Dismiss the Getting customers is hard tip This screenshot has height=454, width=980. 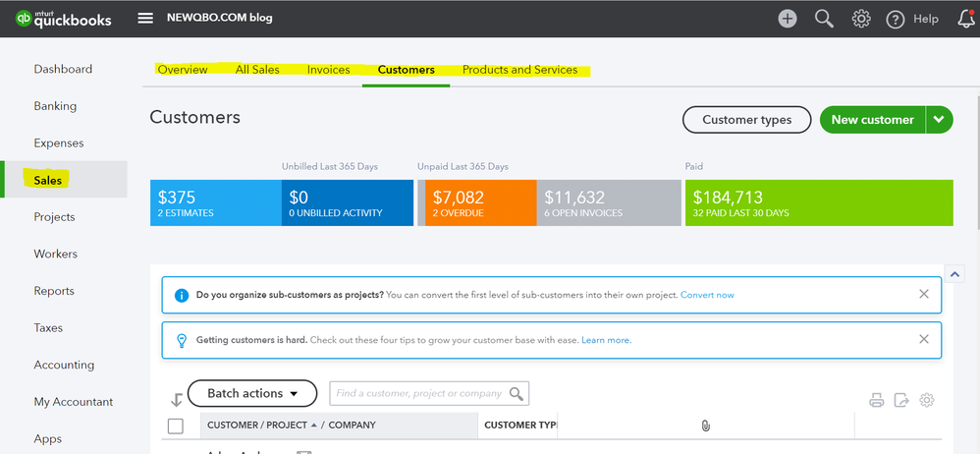click(923, 339)
